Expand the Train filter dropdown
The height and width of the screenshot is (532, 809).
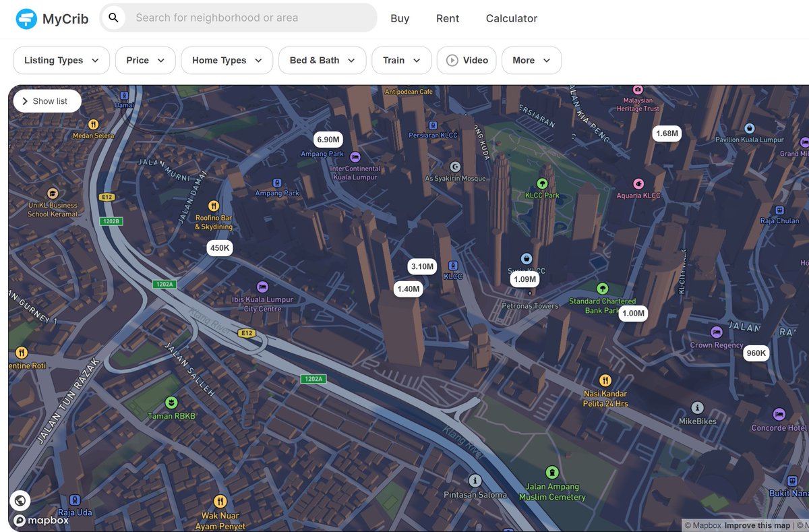[402, 60]
